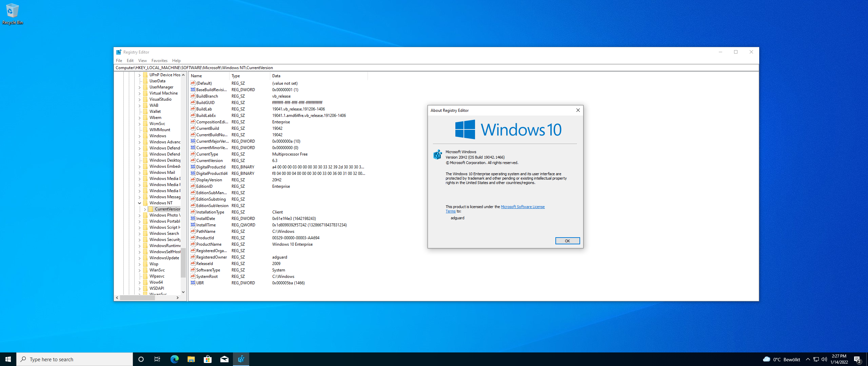Expand the Wow64 tree node
The image size is (868, 366).
[139, 282]
